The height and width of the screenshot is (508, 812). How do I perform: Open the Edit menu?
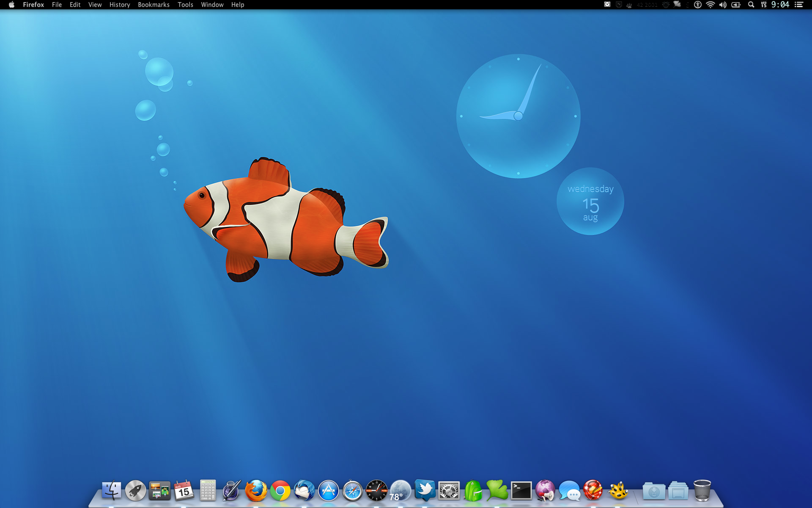(x=75, y=5)
